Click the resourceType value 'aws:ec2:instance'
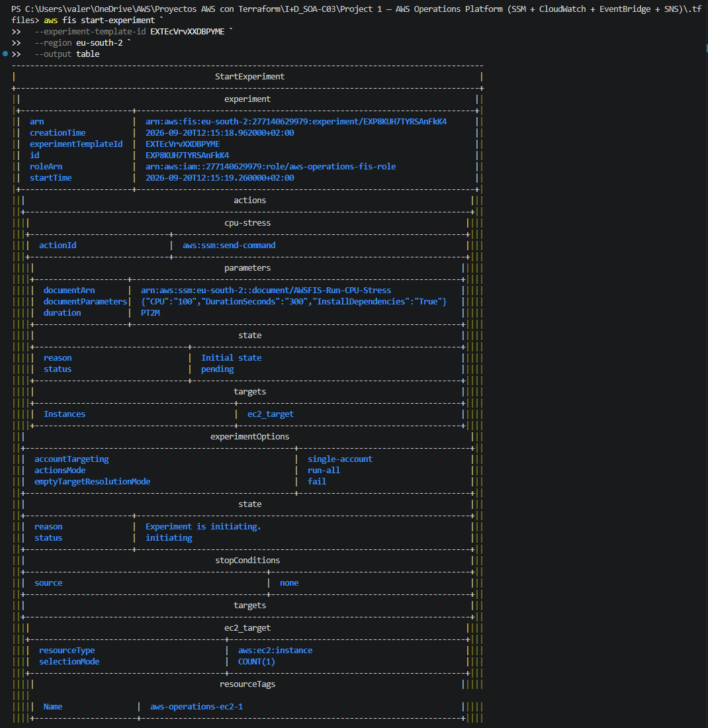The width and height of the screenshot is (708, 728). click(x=275, y=651)
